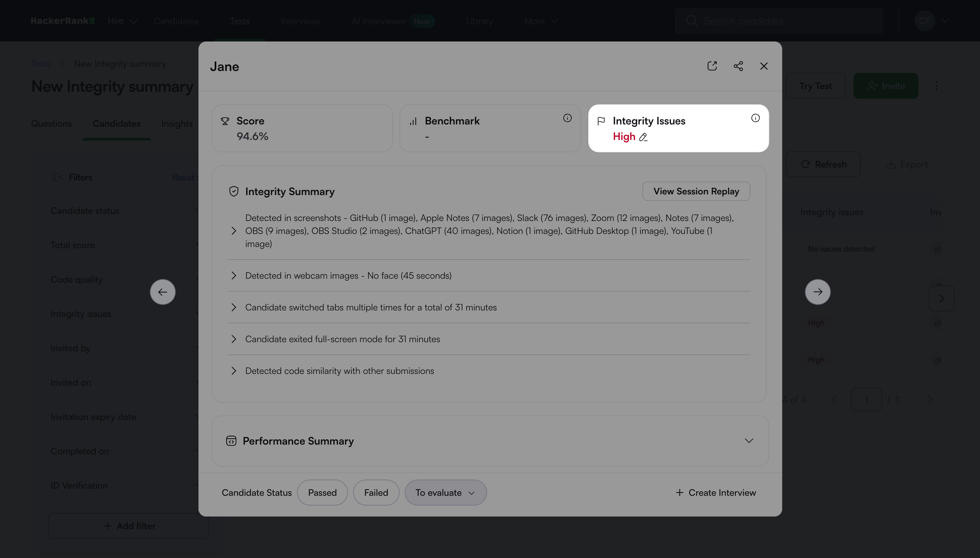980x558 pixels.
Task: Close Jane's candidate report
Action: tap(764, 66)
